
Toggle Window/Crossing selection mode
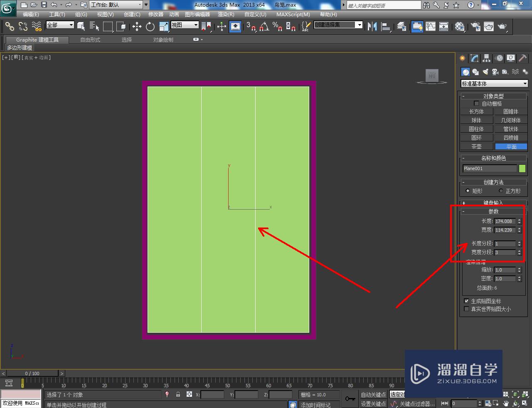pos(121,27)
